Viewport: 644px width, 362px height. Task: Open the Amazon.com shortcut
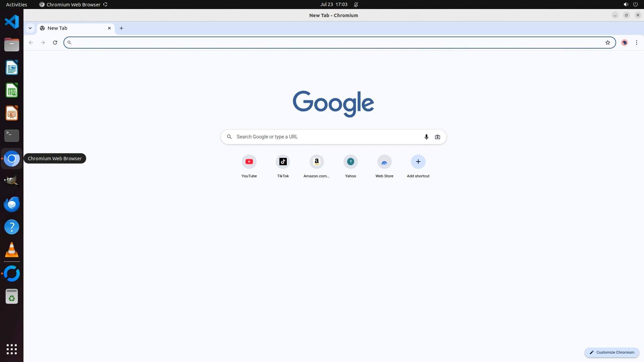click(317, 162)
